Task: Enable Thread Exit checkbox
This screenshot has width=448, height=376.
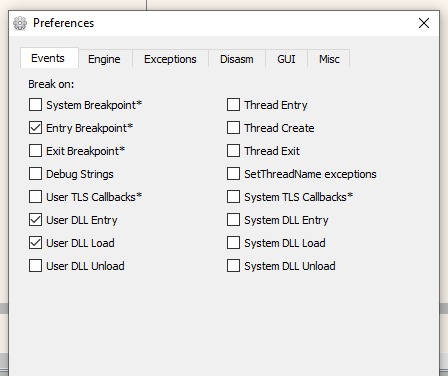Action: point(233,151)
